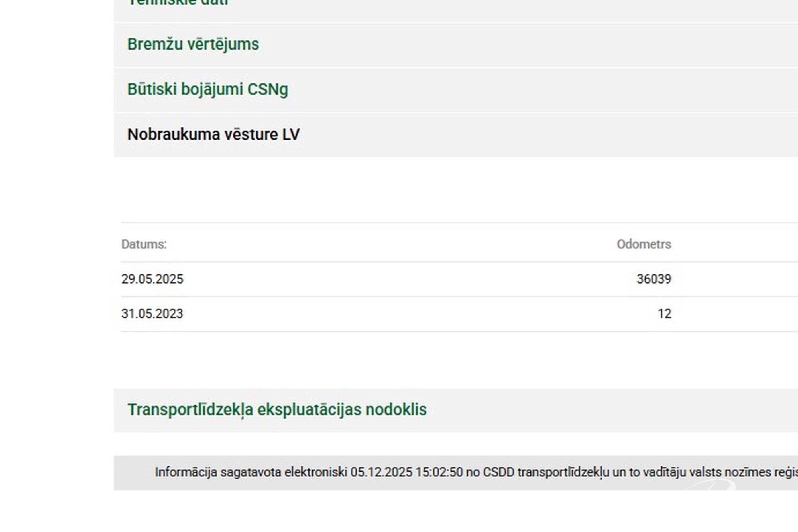Open the Transportlīdzekļa ekspluatācijas nodoklis section
The width and height of the screenshot is (798, 532).
277,409
